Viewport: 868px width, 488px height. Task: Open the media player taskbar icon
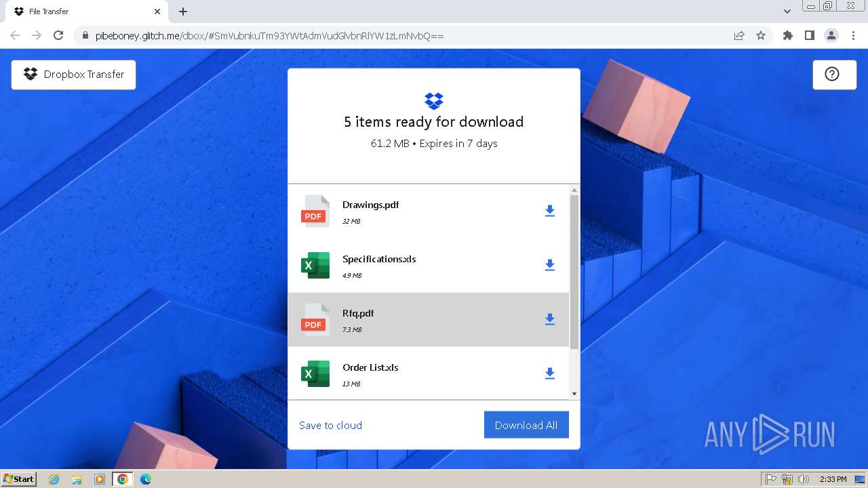click(100, 479)
